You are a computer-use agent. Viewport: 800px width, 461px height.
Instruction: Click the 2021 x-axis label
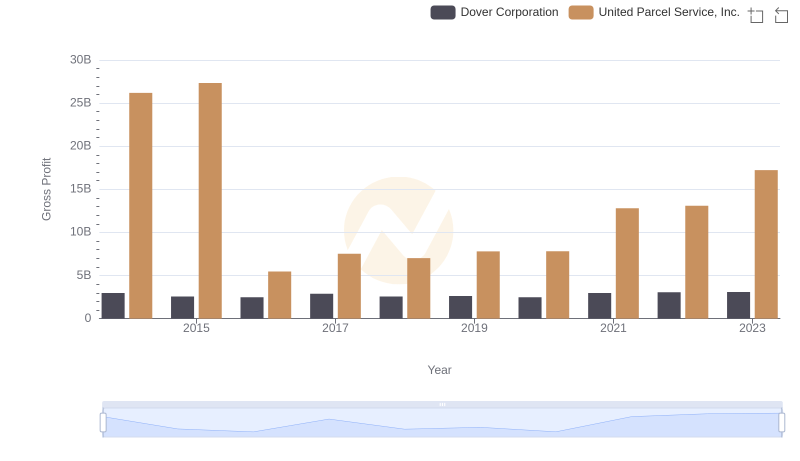[613, 328]
